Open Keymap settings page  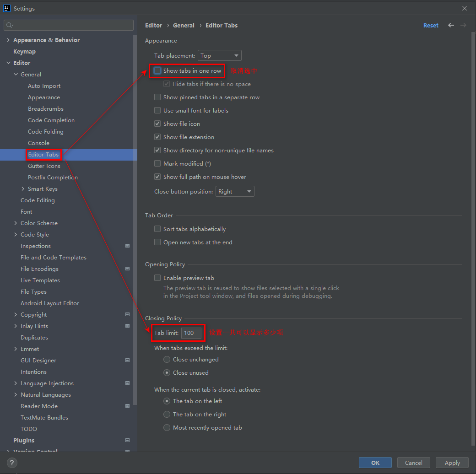point(24,52)
